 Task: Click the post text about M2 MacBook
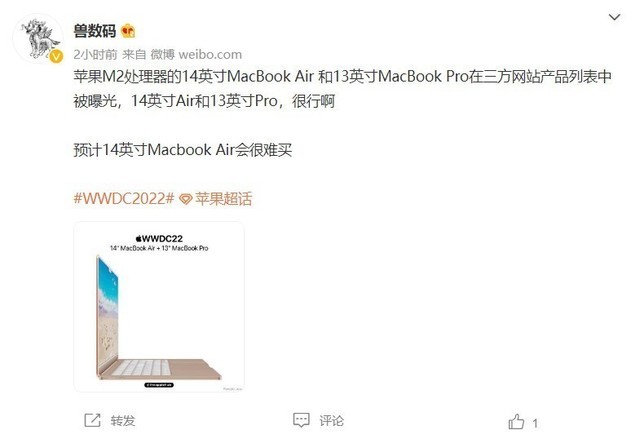click(342, 89)
